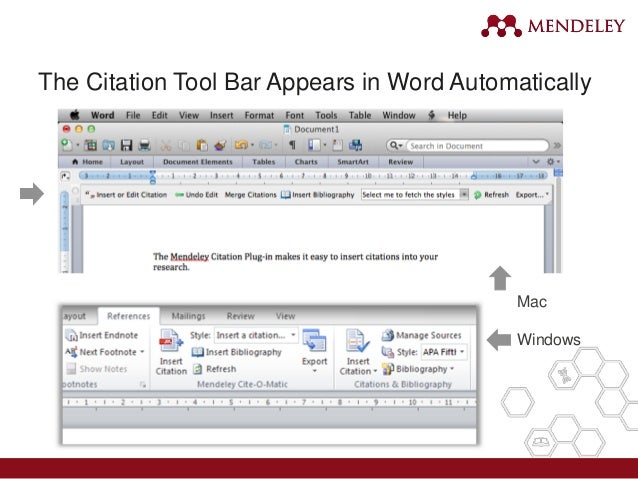
Task: Click the Sidebar view icon
Action: (314, 145)
